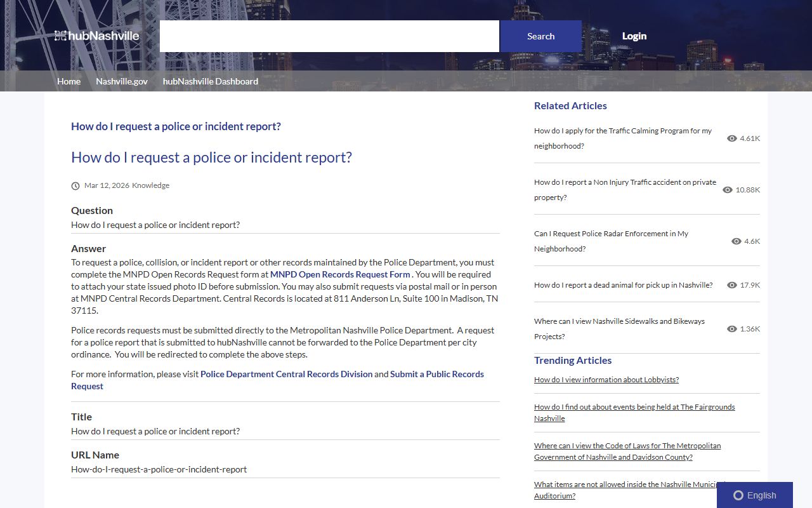Open trending article about Fairgrounds Nashville events

[x=634, y=413]
